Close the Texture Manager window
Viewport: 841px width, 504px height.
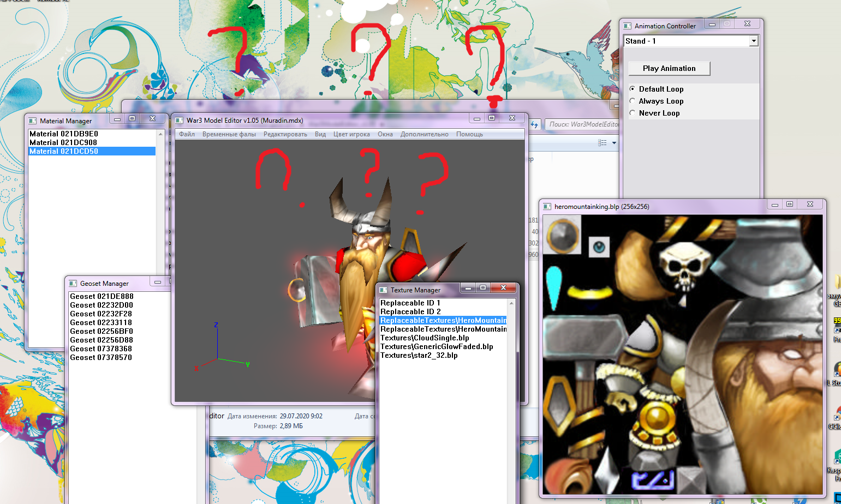(503, 287)
